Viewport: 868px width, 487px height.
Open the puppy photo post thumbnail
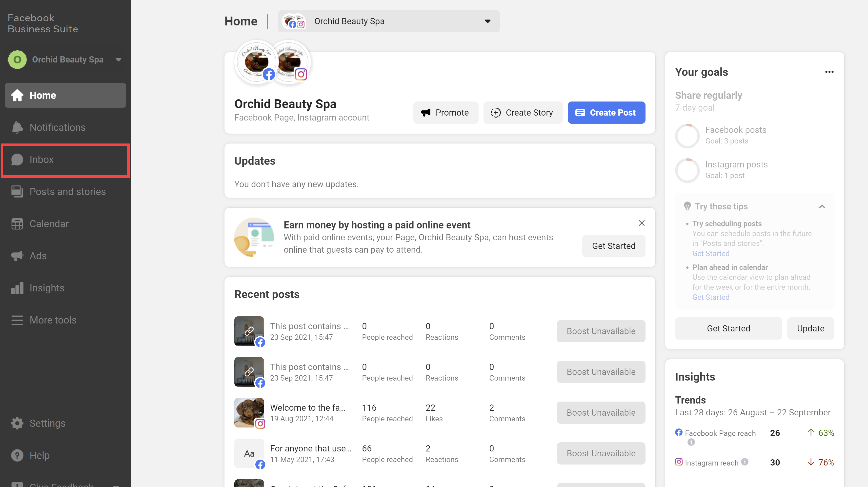point(249,412)
